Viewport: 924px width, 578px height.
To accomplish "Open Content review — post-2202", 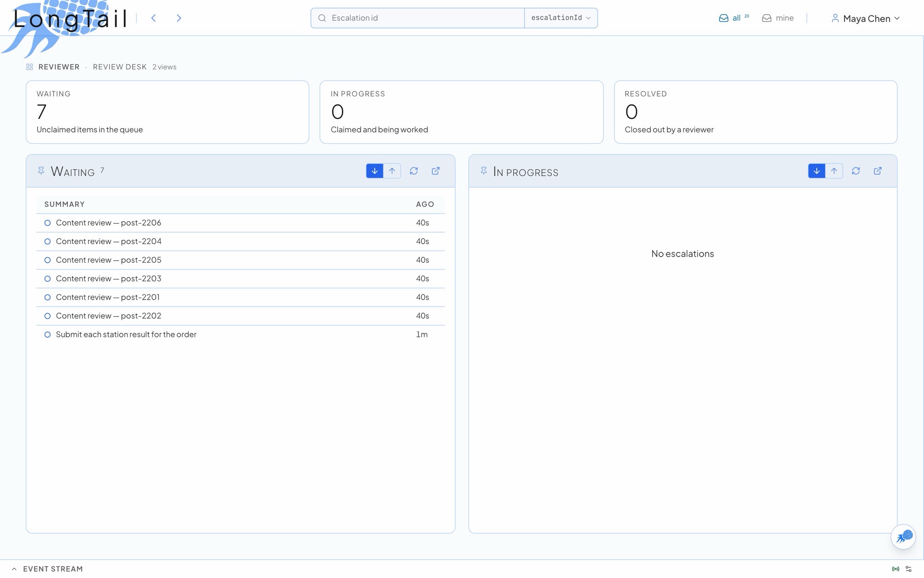I will tap(241, 316).
